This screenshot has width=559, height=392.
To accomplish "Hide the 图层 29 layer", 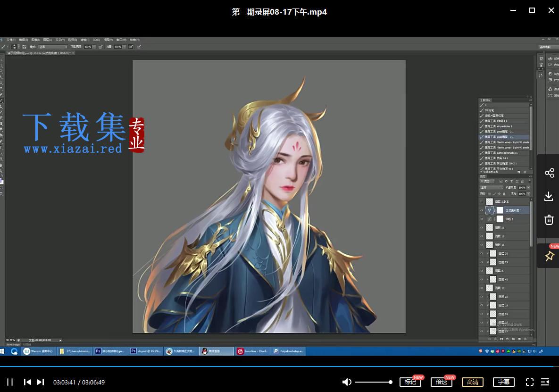I will pos(482,262).
